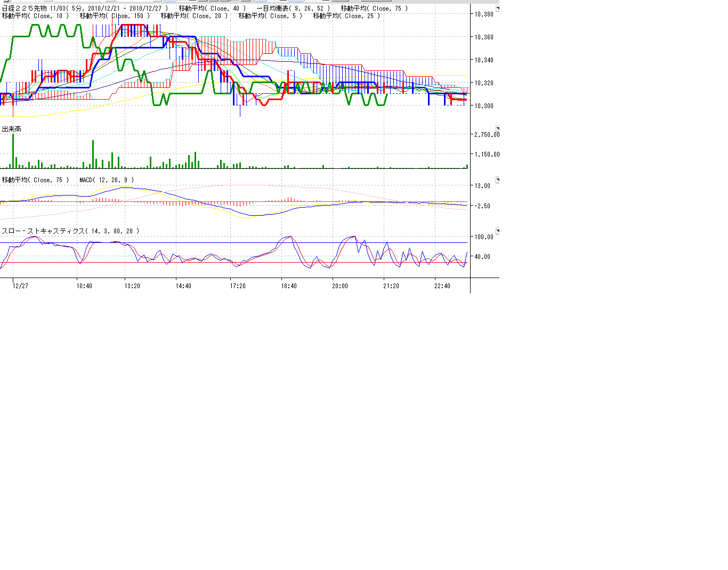728x570 pixels.
Task: Click the MACD(12, 26, 9) indicator label
Action: click(107, 180)
